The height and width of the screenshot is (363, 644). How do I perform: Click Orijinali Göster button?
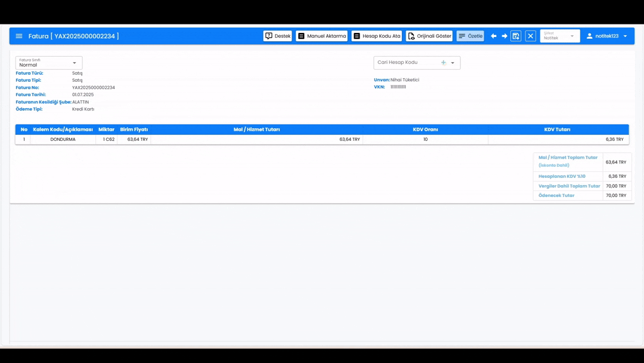(429, 36)
